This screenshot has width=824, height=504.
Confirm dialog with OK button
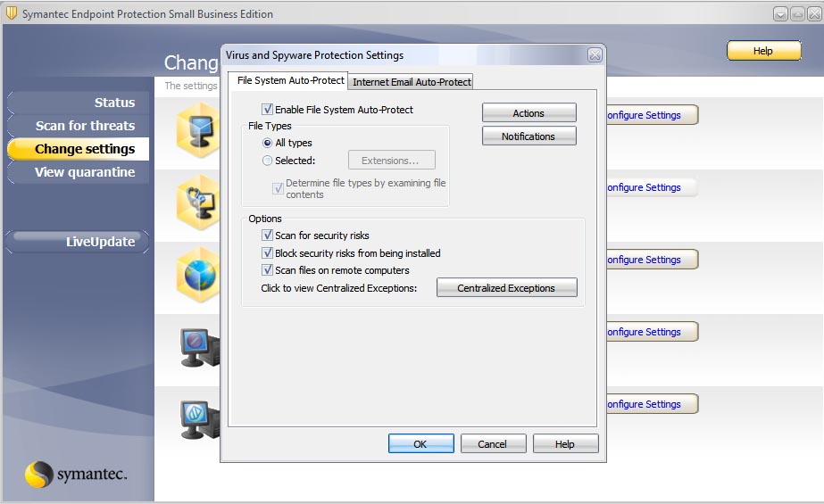tap(421, 443)
